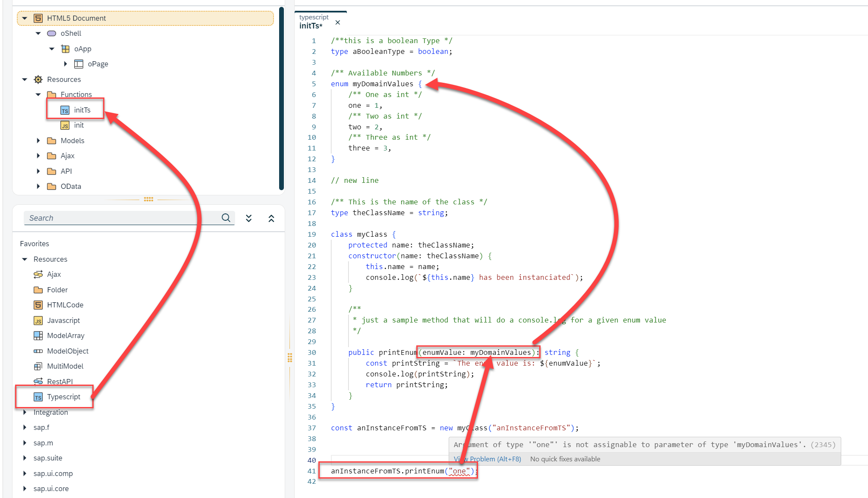Click the Functions folder icon
Image resolution: width=868 pixels, height=498 pixels.
(x=52, y=94)
